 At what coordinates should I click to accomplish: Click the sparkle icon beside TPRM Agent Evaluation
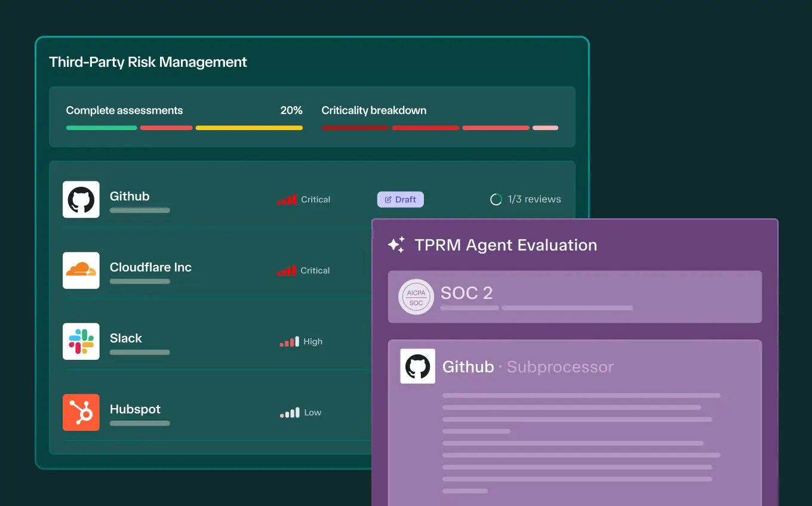[x=396, y=245]
